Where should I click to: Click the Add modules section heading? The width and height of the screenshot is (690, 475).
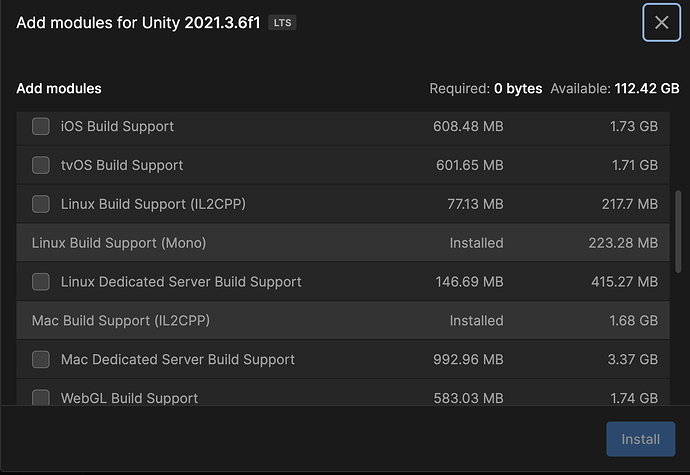pos(59,88)
